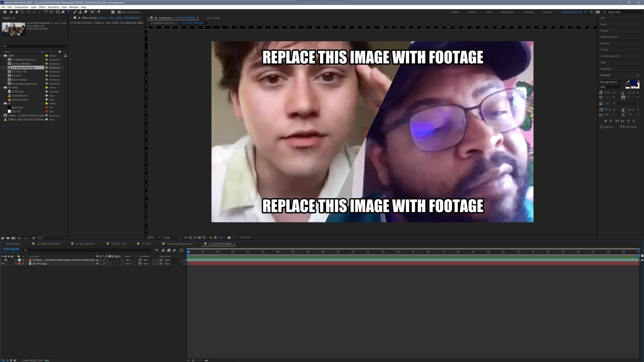Open the Composition menu
Screen dimensions: 644x362
pos(21,7)
